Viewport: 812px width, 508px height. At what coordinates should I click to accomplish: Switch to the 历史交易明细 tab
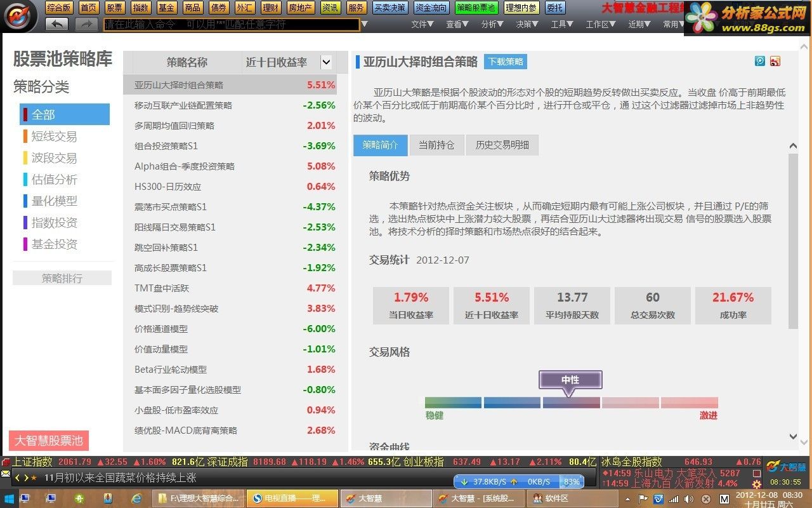502,145
